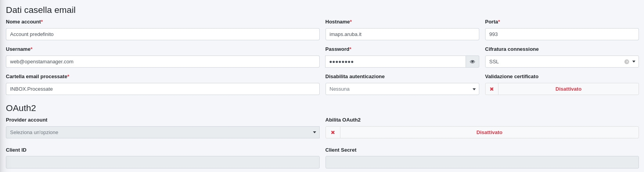Enable the Abilita OAuth2 toggle
Viewport: 644px width, 172px height.
pos(489,133)
